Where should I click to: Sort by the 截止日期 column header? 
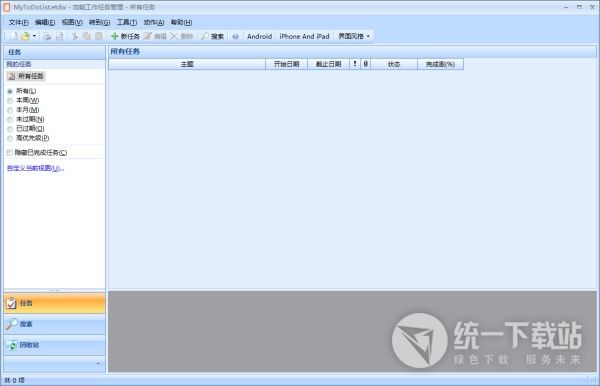pos(328,64)
